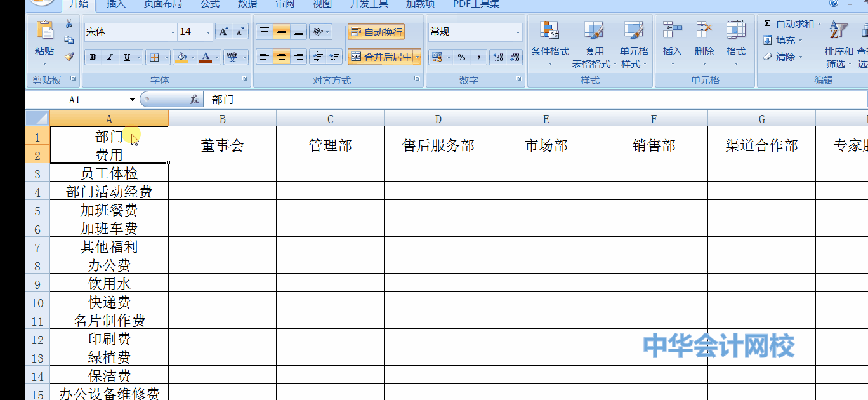This screenshot has width=868, height=400.
Task: Open the Number dialog launcher (数字)
Action: pyautogui.click(x=518, y=79)
